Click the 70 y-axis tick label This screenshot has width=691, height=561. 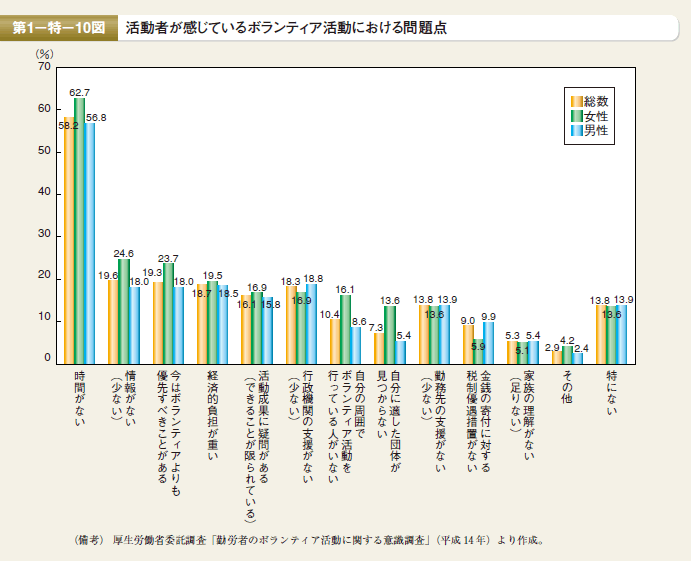click(x=45, y=67)
